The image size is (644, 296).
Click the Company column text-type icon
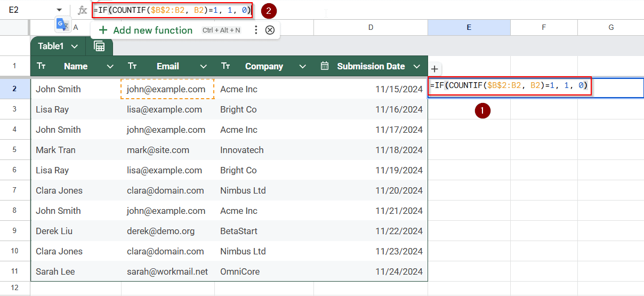click(226, 66)
